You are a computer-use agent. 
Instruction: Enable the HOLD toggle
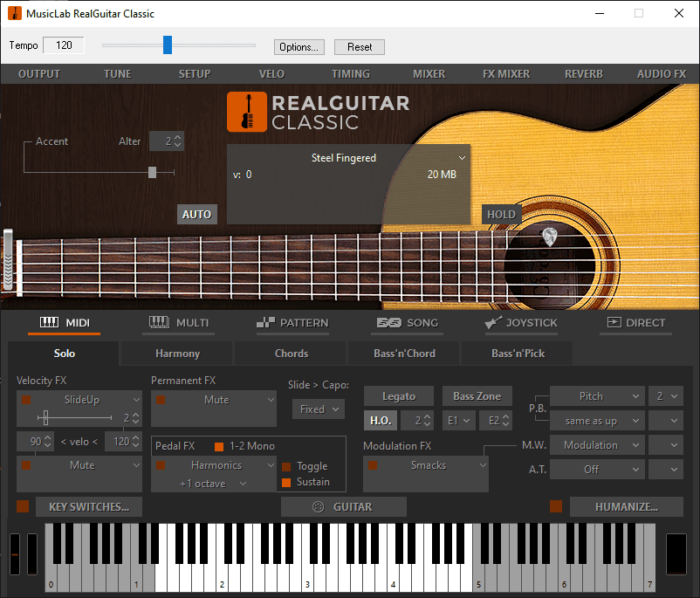(501, 214)
